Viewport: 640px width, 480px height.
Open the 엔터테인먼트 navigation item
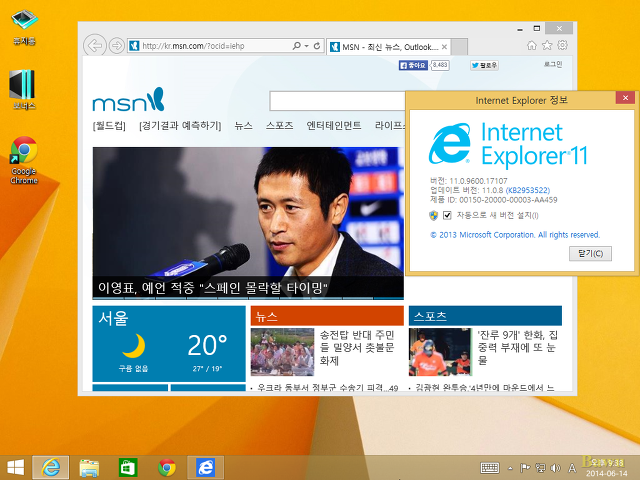pos(334,126)
